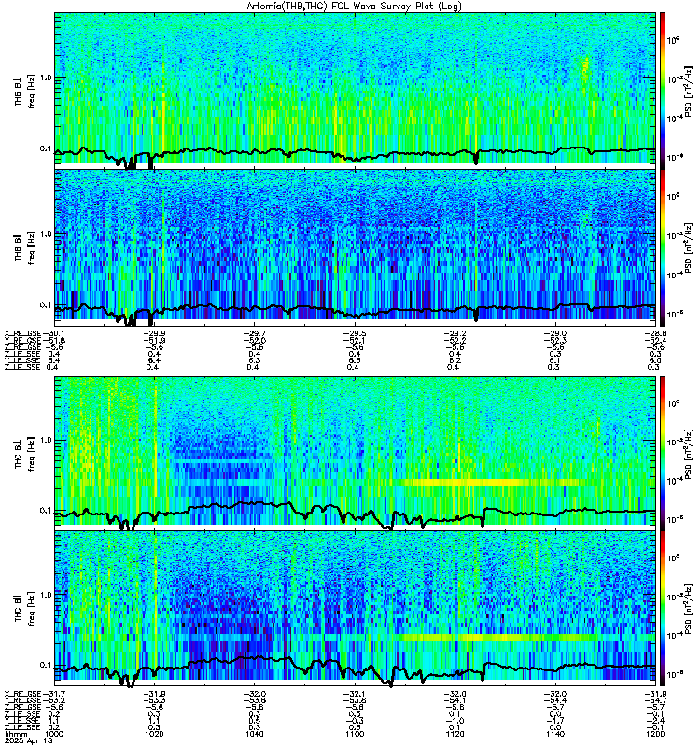Click the 1020 time label on the bottom axis

pos(155,734)
